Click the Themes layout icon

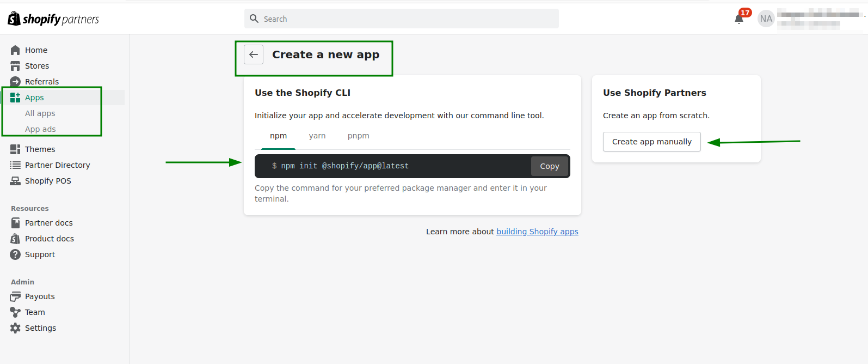coord(15,149)
